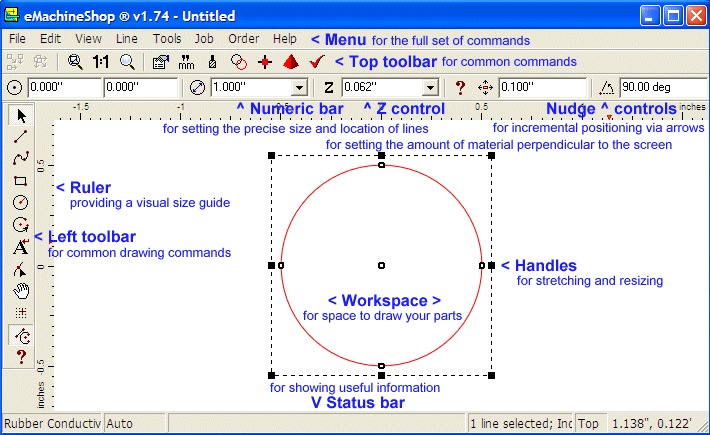Click the red checkmark icon in top toolbar

click(317, 62)
